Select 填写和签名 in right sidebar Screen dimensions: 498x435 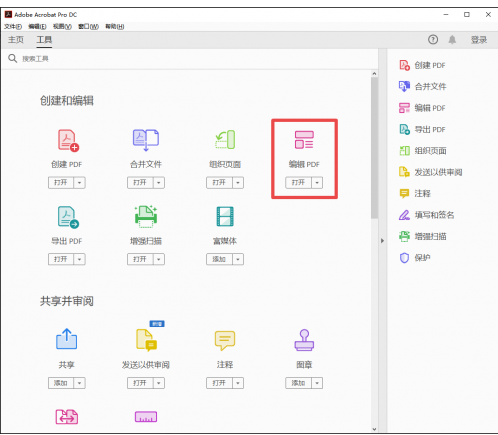pos(427,215)
